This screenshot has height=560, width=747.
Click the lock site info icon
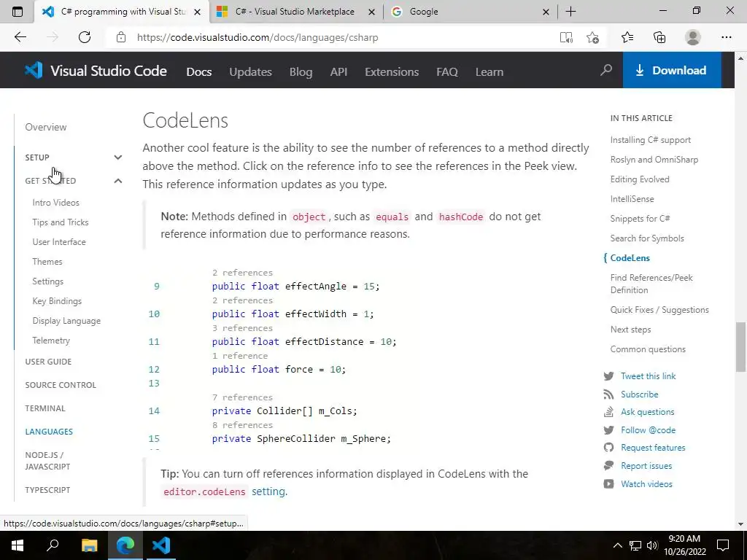121,37
